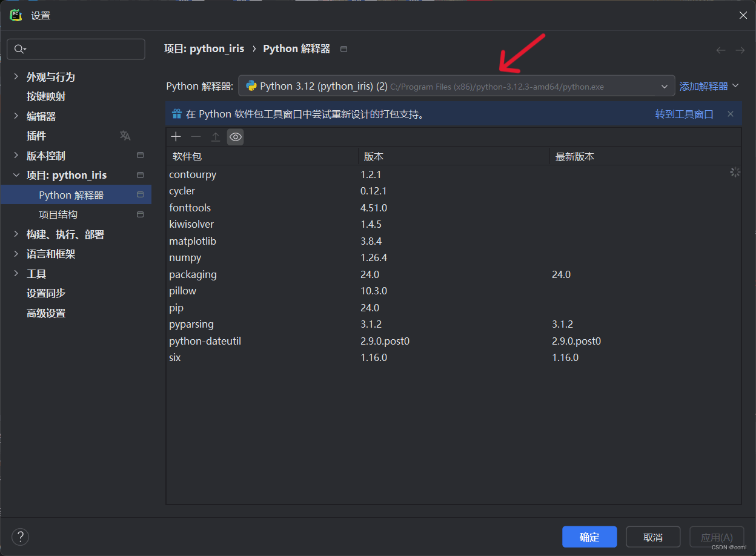Select the numpy package row
This screenshot has height=556, width=756.
point(454,257)
